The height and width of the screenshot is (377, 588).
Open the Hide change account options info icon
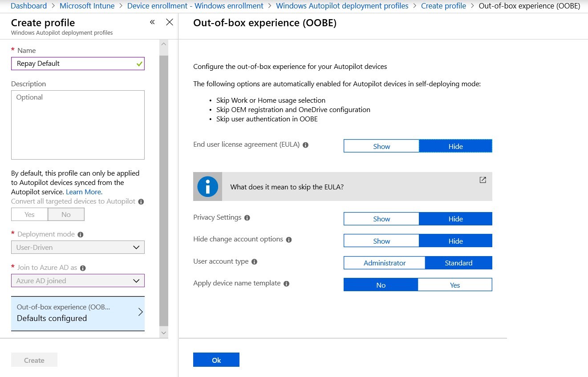(x=289, y=240)
